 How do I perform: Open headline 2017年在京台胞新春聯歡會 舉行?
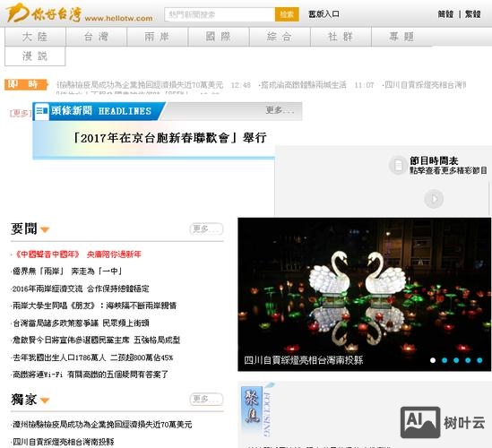pos(169,138)
